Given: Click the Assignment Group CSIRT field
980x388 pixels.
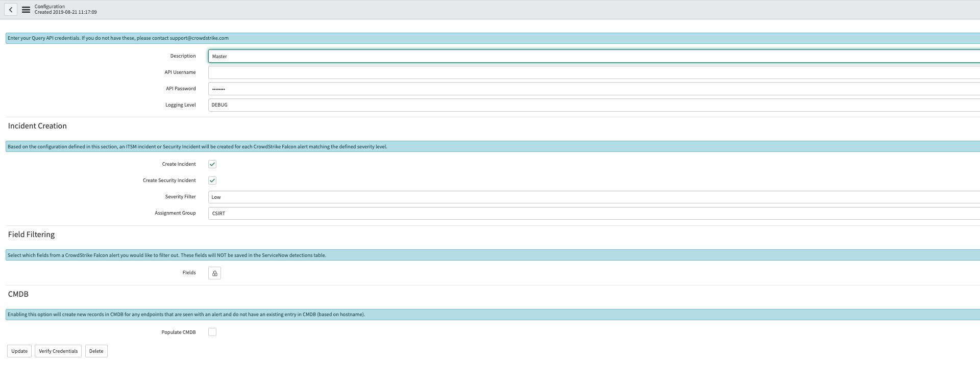Looking at the screenshot, I should coord(594,213).
